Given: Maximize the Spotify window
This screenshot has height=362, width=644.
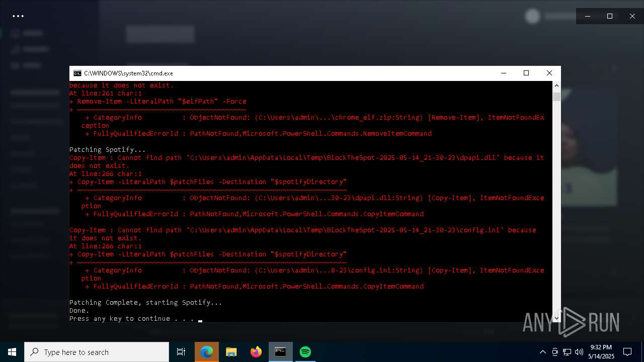Looking at the screenshot, I should pos(610,16).
